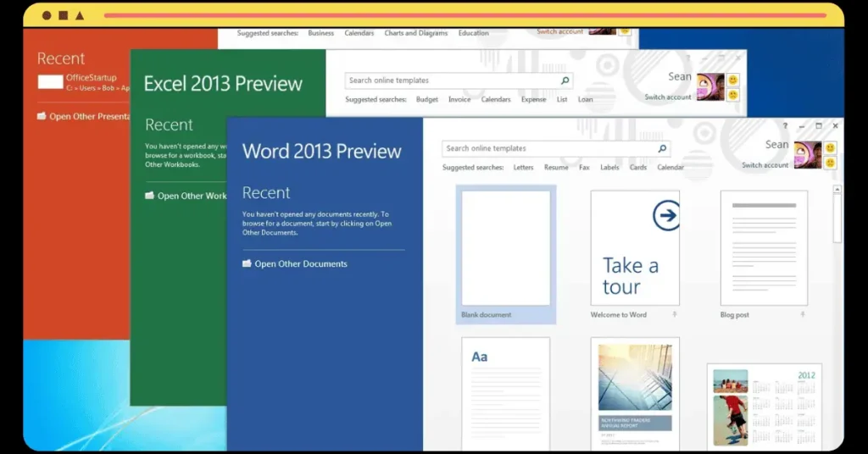Click the Letters suggested search in Word
Viewport: 868px width, 454px height.
click(523, 167)
